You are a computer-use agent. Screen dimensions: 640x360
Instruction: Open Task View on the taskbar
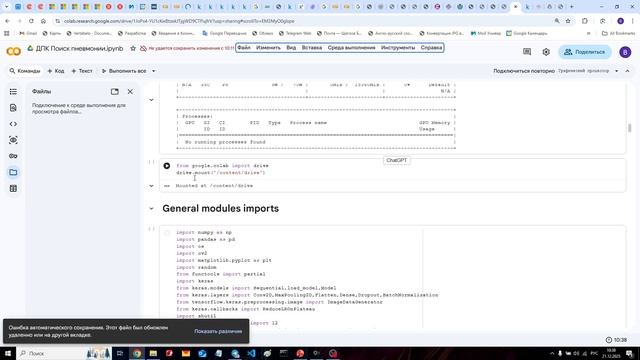coord(120,353)
